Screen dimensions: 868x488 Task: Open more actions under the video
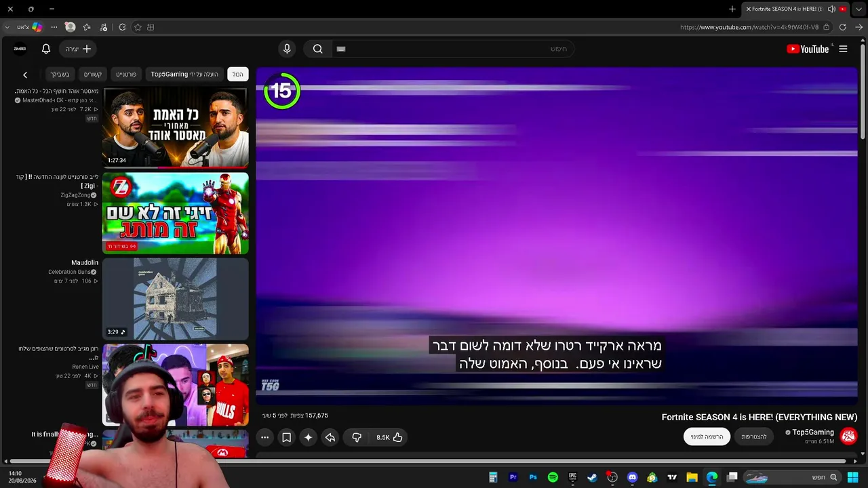point(265,437)
